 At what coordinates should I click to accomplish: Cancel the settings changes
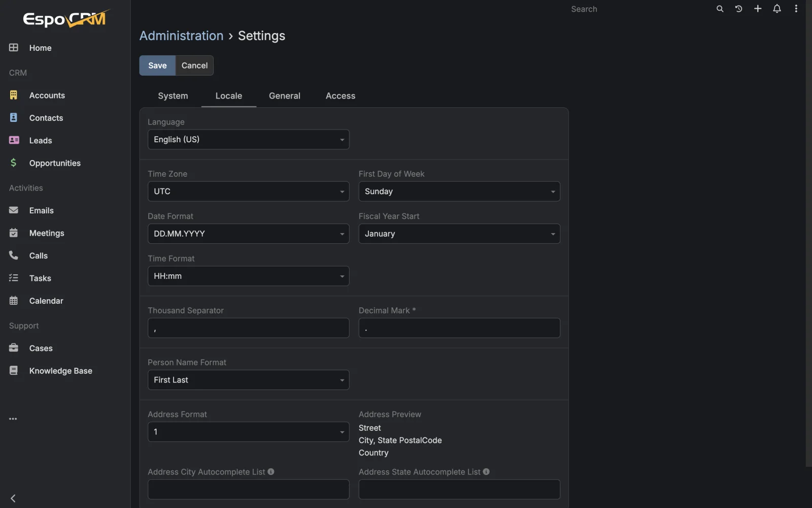(x=194, y=66)
